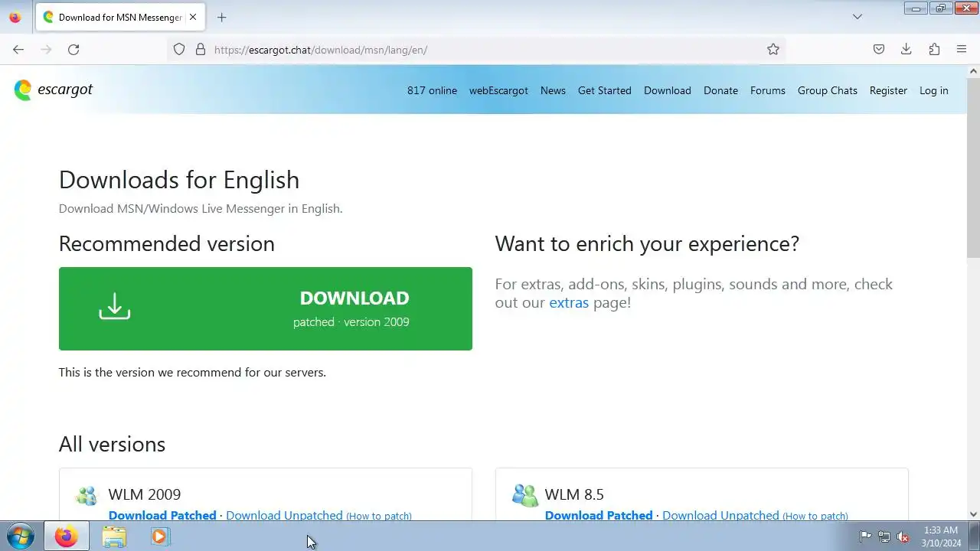Click the escargot logo in the site header

point(54,90)
